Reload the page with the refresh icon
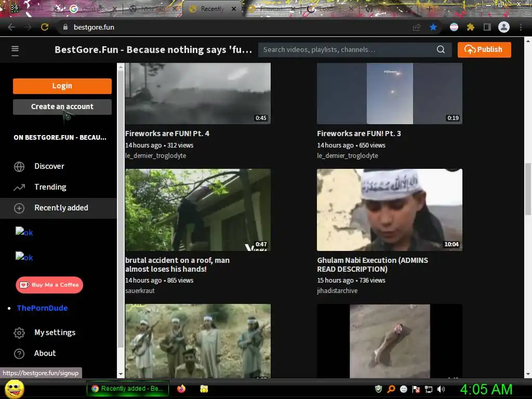This screenshot has width=532, height=399. click(45, 27)
